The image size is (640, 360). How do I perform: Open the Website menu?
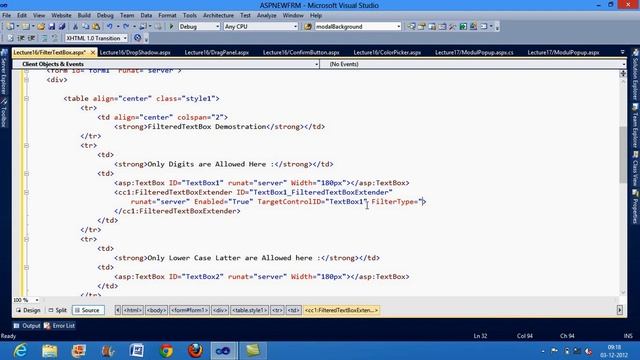tap(61, 15)
